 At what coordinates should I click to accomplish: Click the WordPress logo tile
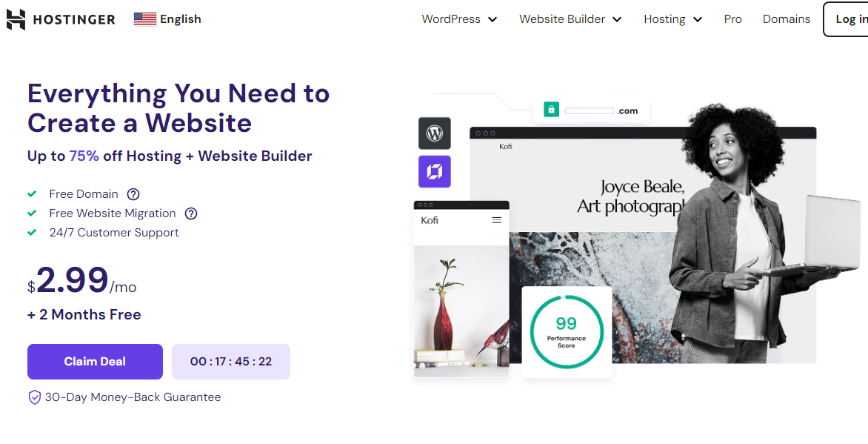pyautogui.click(x=435, y=133)
